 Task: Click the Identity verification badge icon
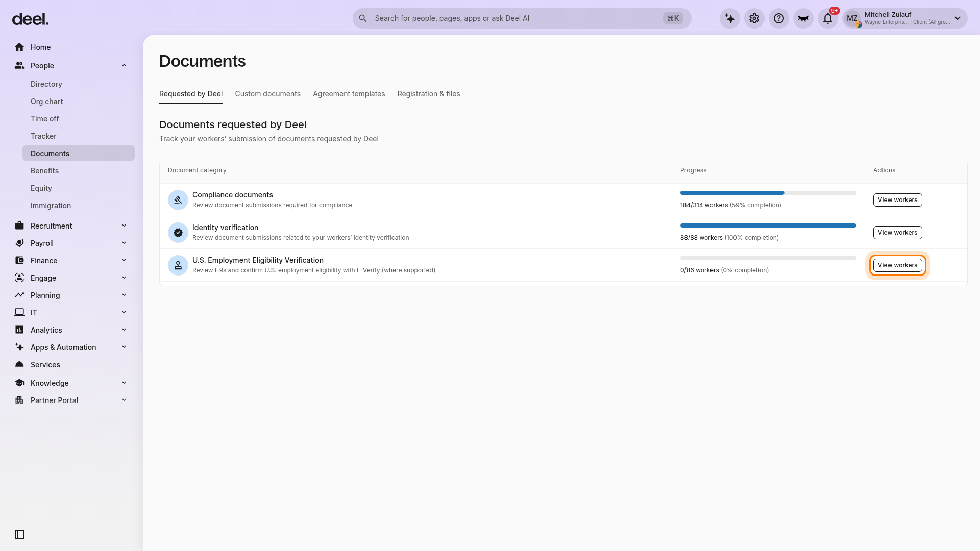pos(178,233)
